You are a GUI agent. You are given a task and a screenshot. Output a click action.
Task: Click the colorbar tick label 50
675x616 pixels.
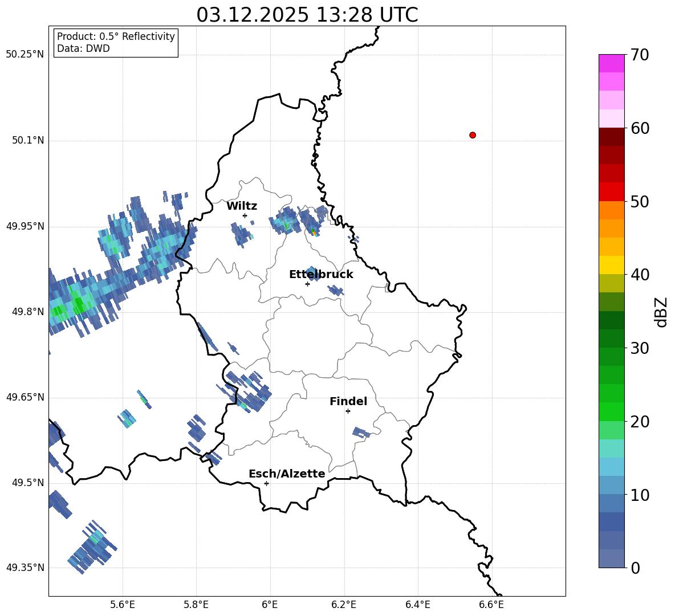[x=640, y=202]
